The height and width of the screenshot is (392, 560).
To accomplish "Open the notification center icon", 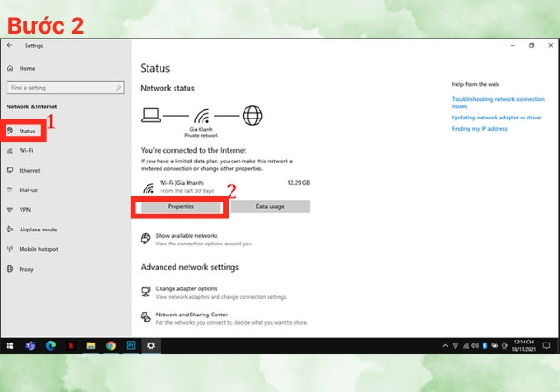I will (x=546, y=345).
